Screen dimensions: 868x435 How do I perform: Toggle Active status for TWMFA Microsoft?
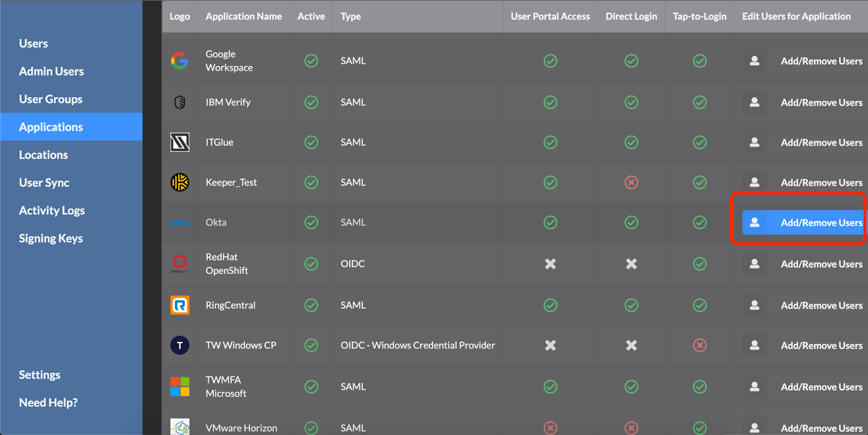[x=311, y=387]
